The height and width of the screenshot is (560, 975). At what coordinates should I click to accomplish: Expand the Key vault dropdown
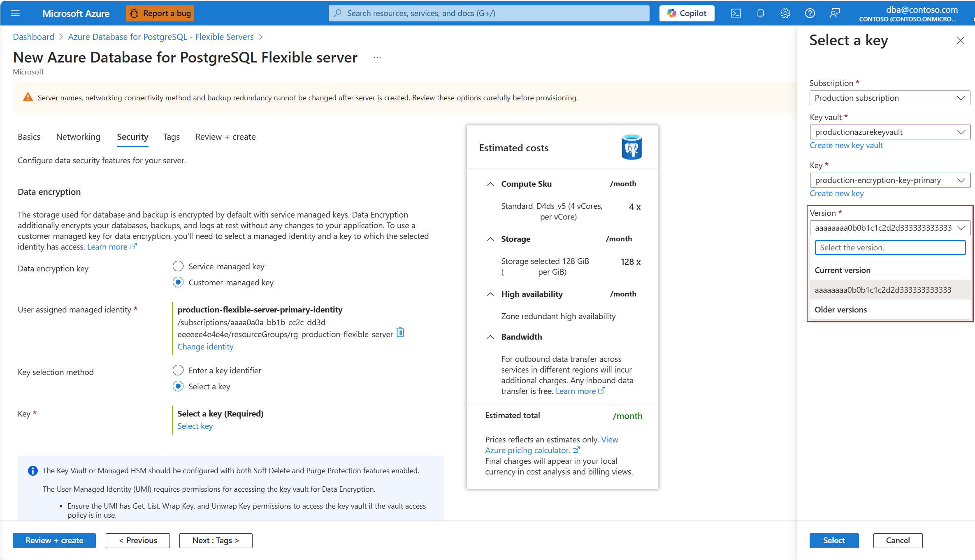click(889, 132)
